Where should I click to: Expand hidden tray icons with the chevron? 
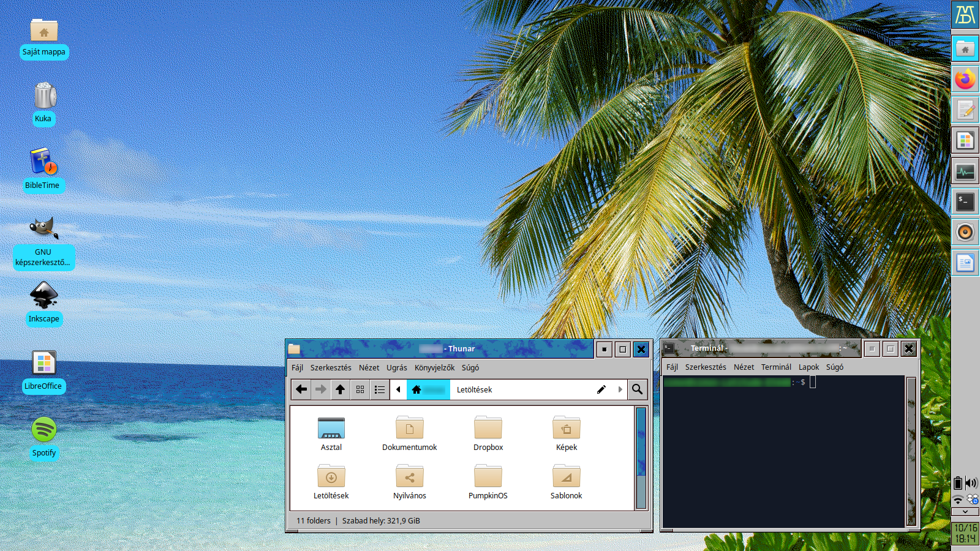pos(965,512)
